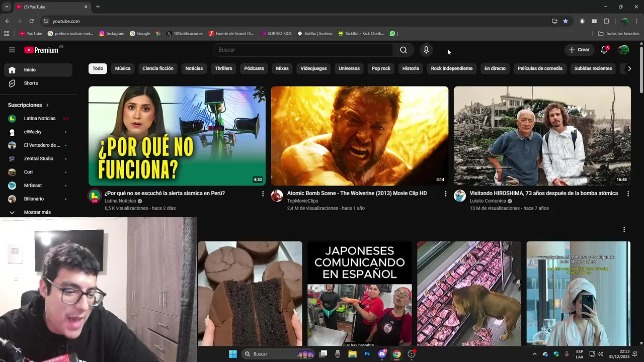
Task: Select the Todo filter chip
Action: coord(98,68)
